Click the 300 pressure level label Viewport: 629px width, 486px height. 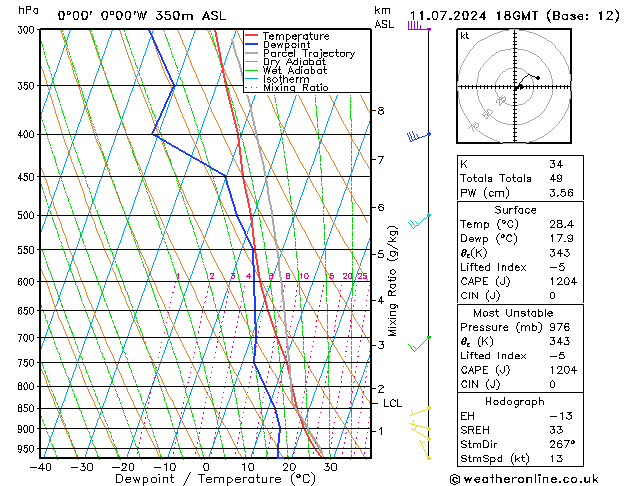pyautogui.click(x=28, y=30)
